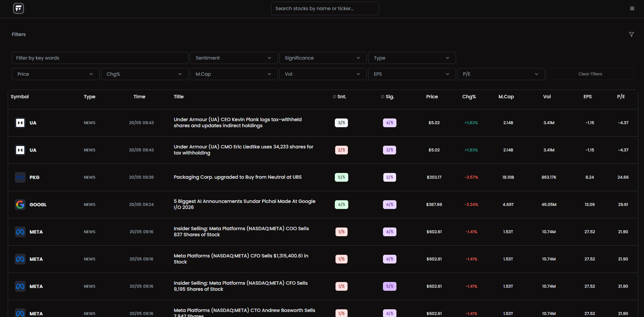Screen dimensions: 644x317
Task: Click the -3.57% change value
Action: tap(471, 177)
